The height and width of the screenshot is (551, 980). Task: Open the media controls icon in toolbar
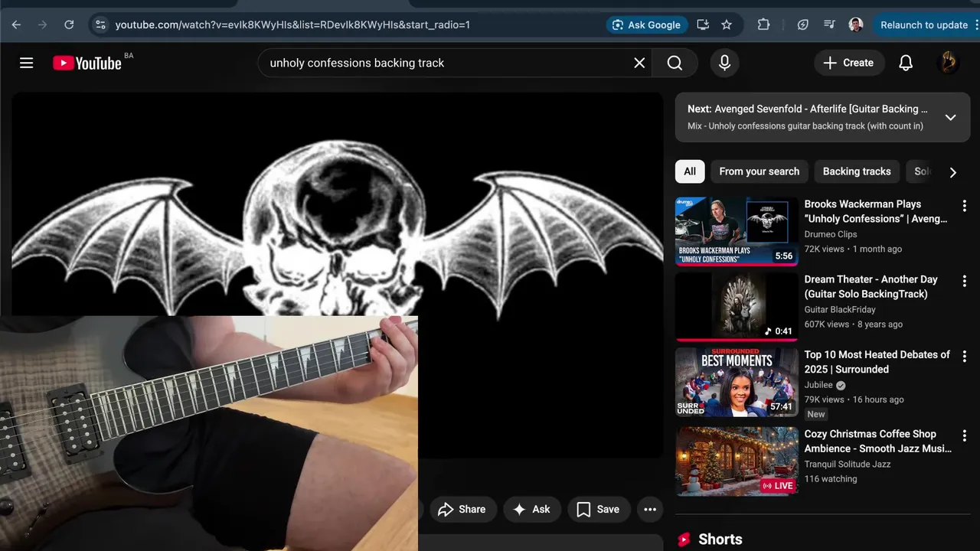click(829, 24)
